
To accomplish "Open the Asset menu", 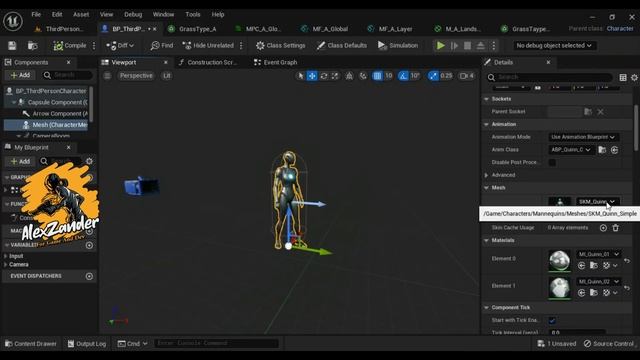I will click(x=81, y=14).
